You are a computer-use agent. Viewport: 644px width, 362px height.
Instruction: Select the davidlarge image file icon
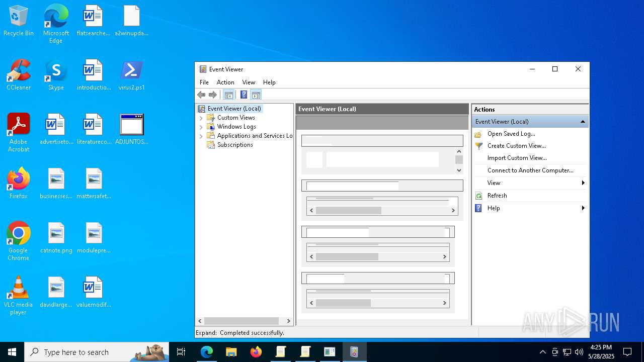pos(56,292)
